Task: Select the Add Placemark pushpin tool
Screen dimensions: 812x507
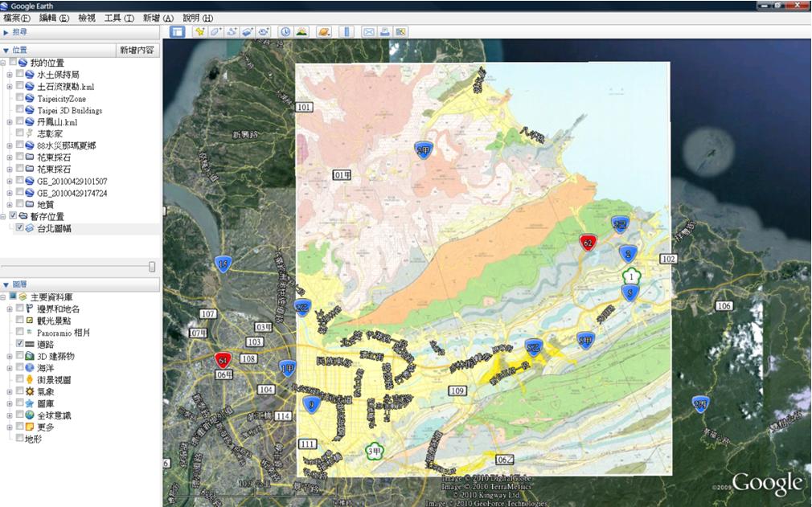Action: click(x=200, y=31)
